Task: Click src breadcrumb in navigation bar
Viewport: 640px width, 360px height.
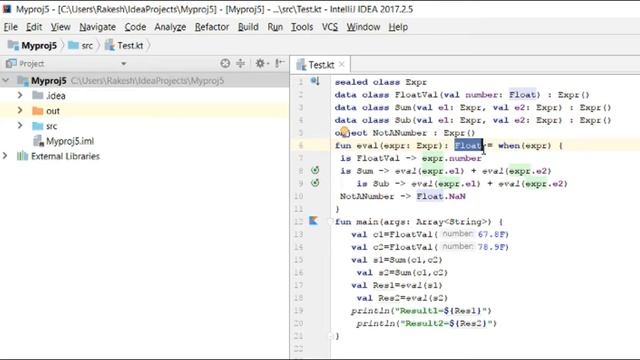Action: click(x=81, y=45)
